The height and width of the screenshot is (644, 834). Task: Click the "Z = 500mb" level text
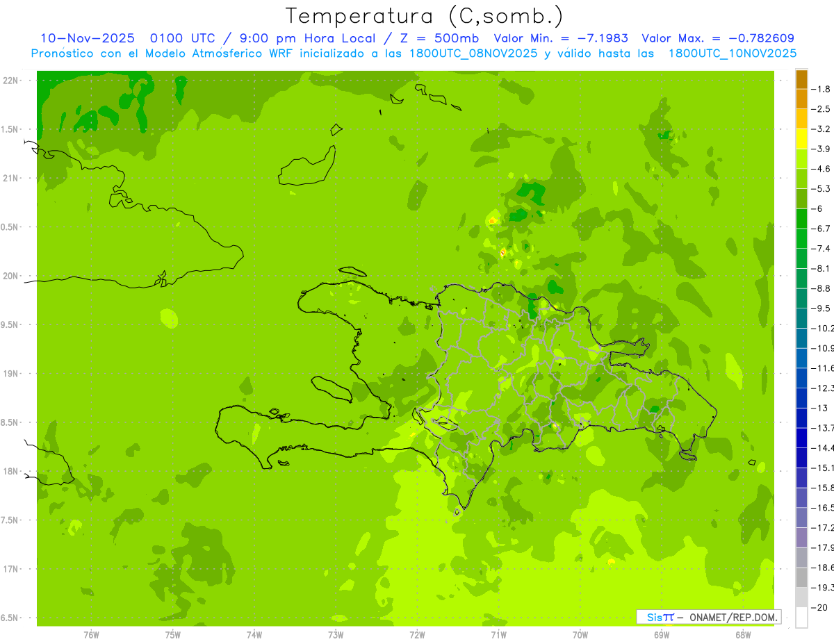click(x=436, y=38)
